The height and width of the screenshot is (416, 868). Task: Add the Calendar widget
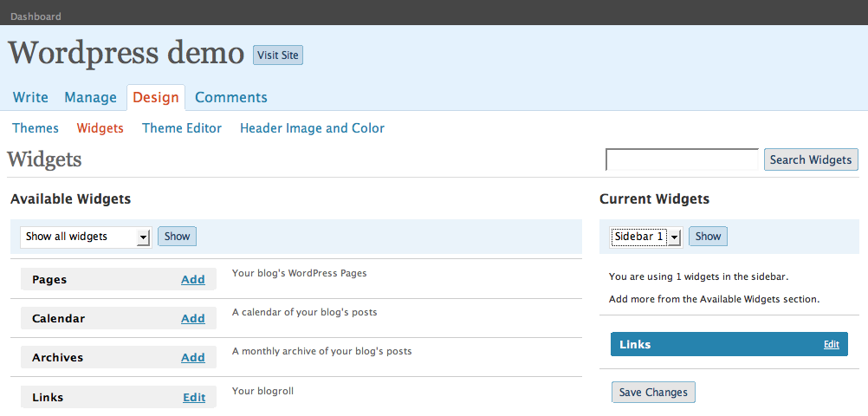193,319
